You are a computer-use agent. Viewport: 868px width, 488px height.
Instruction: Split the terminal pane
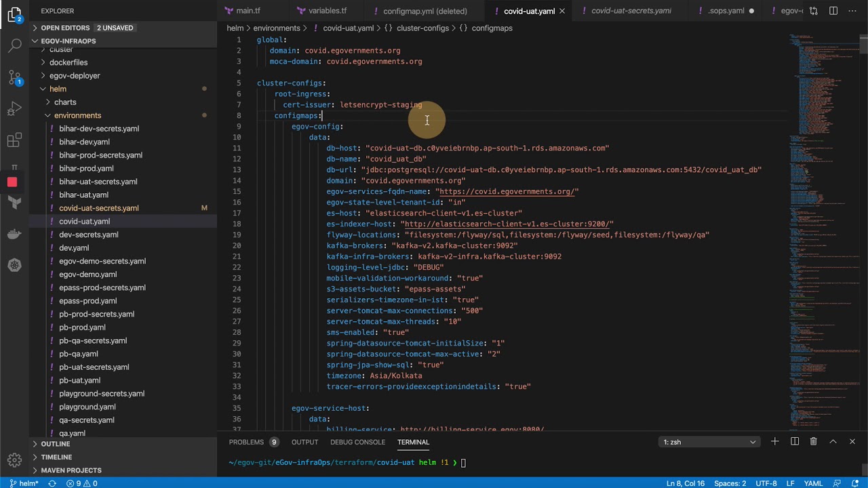click(x=794, y=442)
